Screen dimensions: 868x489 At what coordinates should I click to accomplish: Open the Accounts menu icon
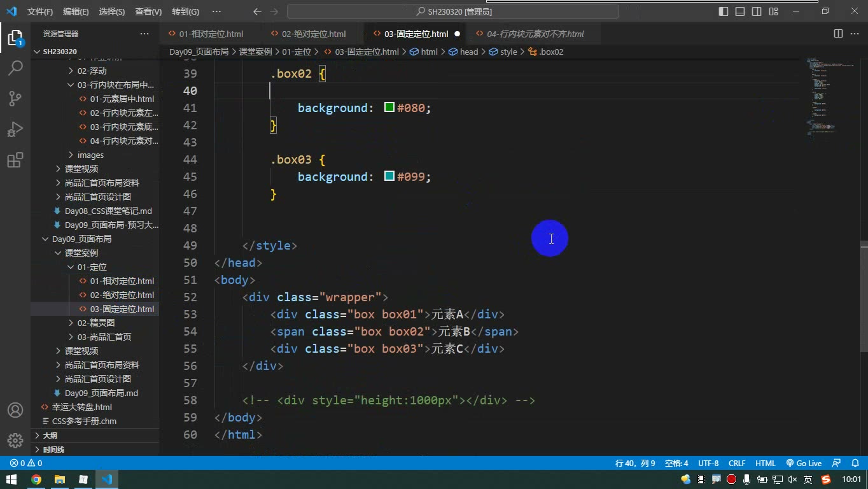(15, 410)
